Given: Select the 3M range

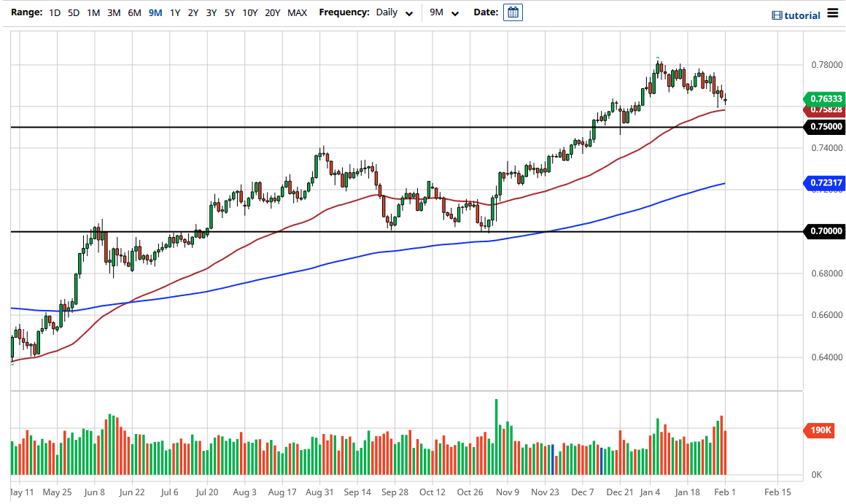Looking at the screenshot, I should (x=113, y=12).
